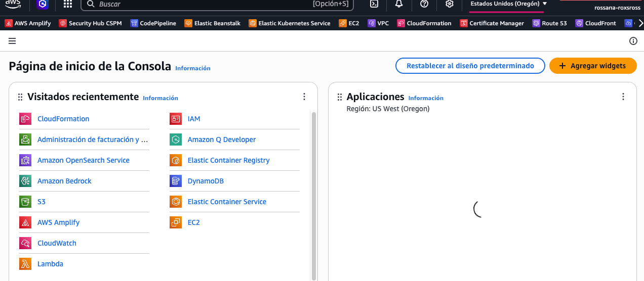Image resolution: width=644 pixels, height=281 pixels.
Task: Open EC2 in favorites bar
Action: pos(349,23)
